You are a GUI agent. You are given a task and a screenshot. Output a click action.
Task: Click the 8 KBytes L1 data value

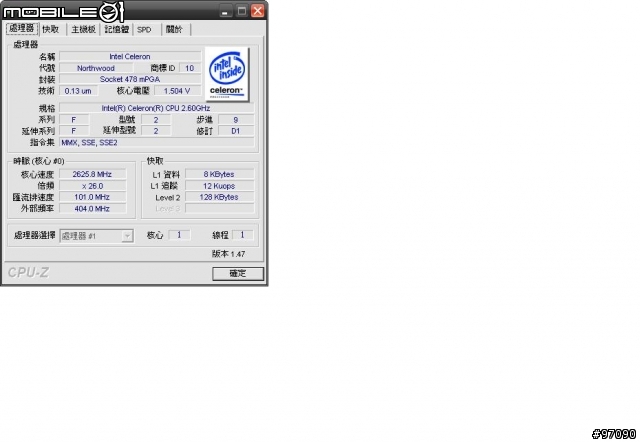(x=219, y=174)
